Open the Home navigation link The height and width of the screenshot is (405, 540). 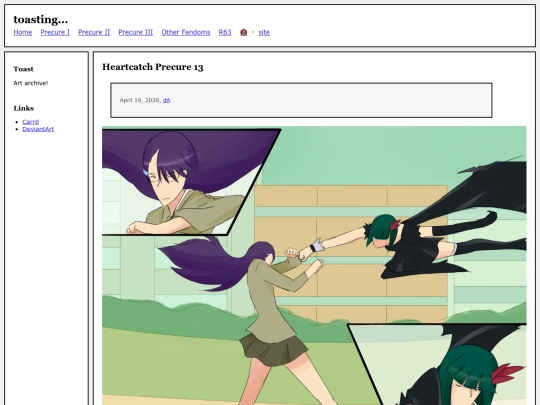click(23, 32)
